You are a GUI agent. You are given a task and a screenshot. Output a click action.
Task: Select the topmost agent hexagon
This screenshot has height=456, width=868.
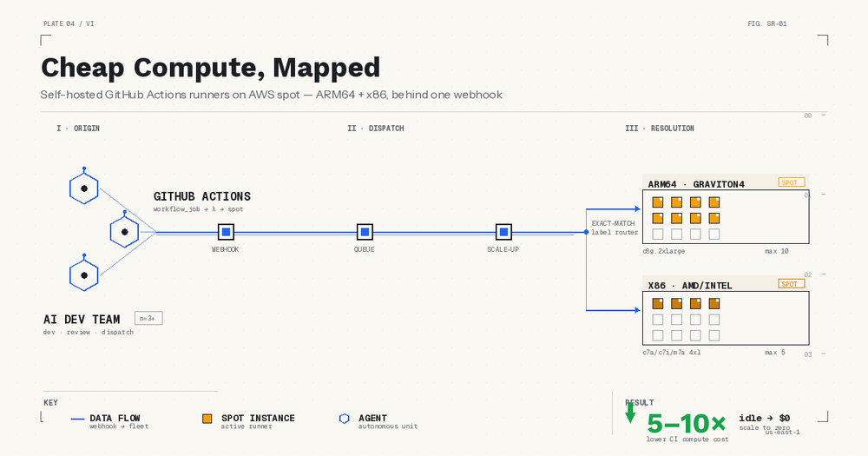tap(84, 188)
